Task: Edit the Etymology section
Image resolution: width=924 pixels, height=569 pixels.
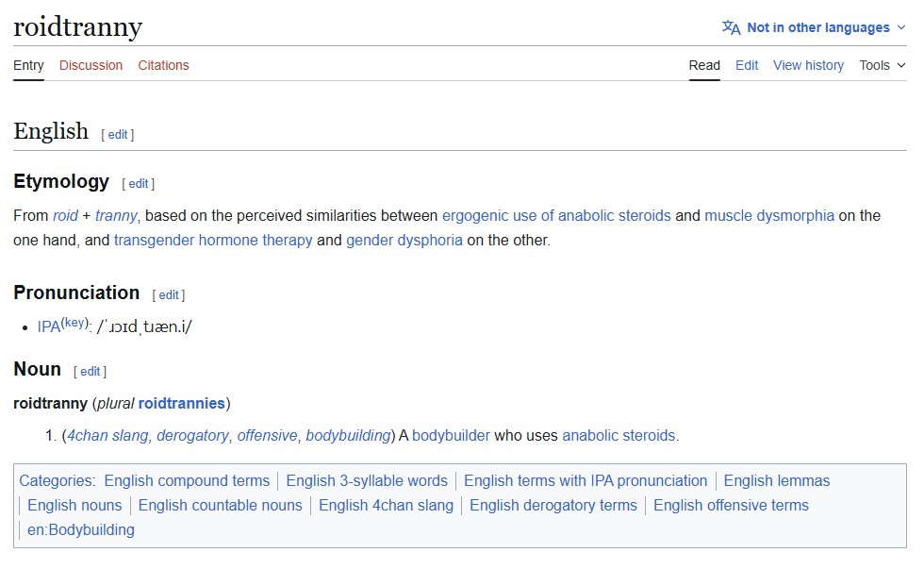Action: (x=138, y=184)
